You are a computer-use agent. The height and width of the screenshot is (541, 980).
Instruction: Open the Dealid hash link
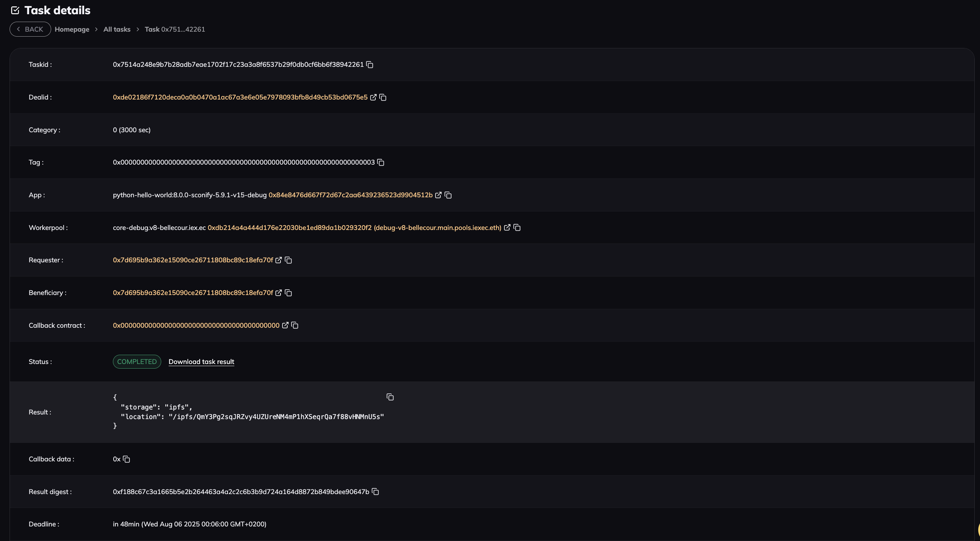pos(240,97)
